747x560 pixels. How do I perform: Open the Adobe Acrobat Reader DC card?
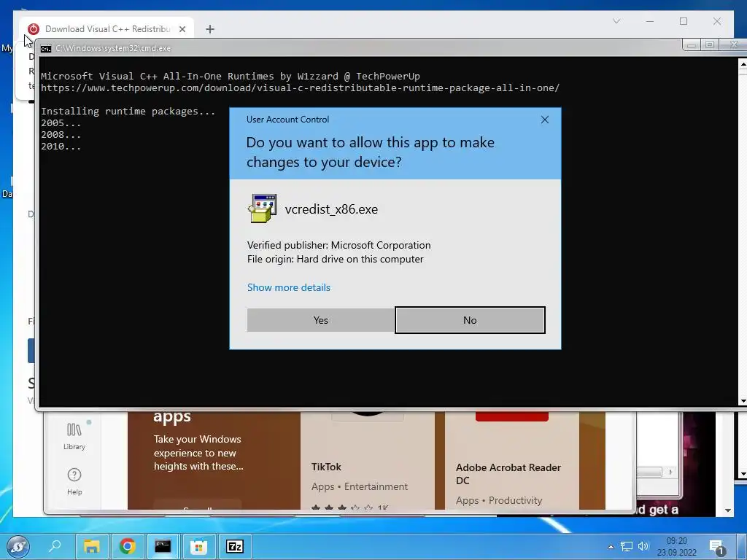pyautogui.click(x=511, y=461)
